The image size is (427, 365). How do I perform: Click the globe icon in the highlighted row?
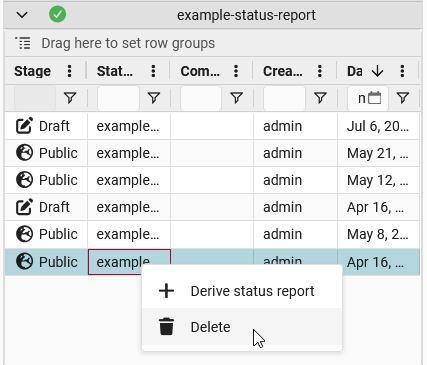coord(24,261)
